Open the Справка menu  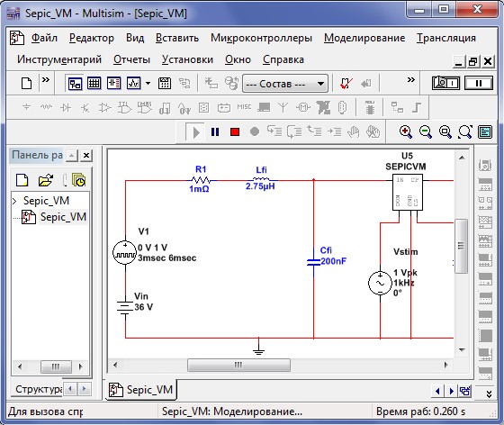(283, 59)
